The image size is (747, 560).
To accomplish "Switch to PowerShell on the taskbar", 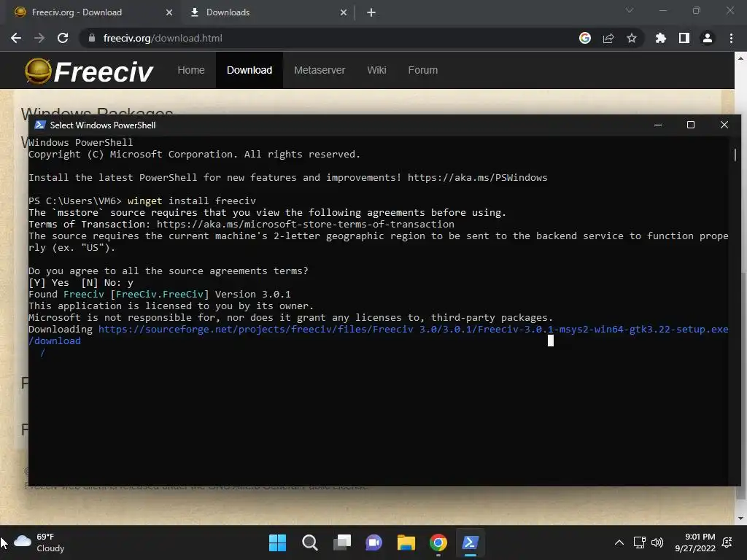I will tap(471, 542).
